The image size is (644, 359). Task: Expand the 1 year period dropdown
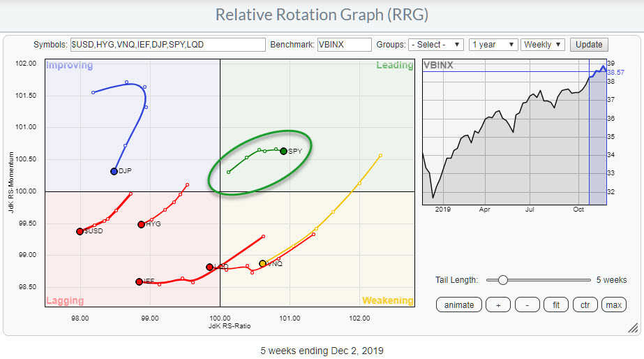pos(493,45)
